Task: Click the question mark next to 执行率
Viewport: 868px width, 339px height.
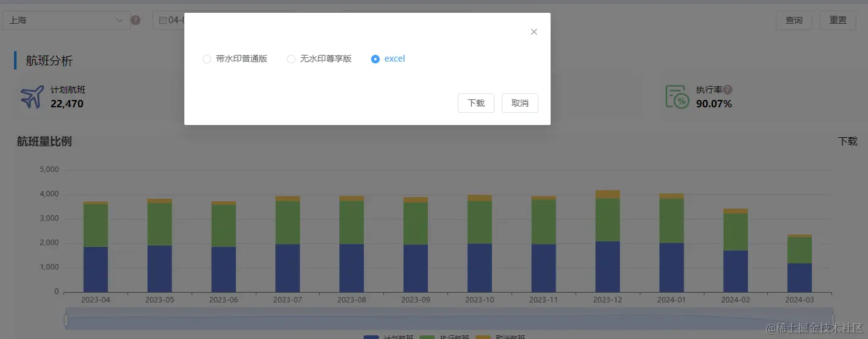Action: 728,90
